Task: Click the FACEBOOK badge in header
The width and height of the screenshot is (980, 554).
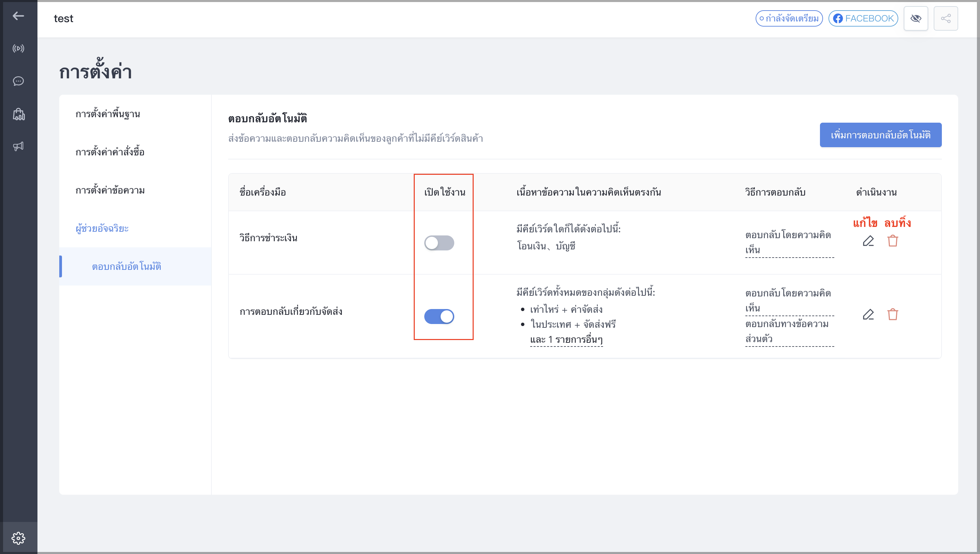Action: click(x=863, y=18)
